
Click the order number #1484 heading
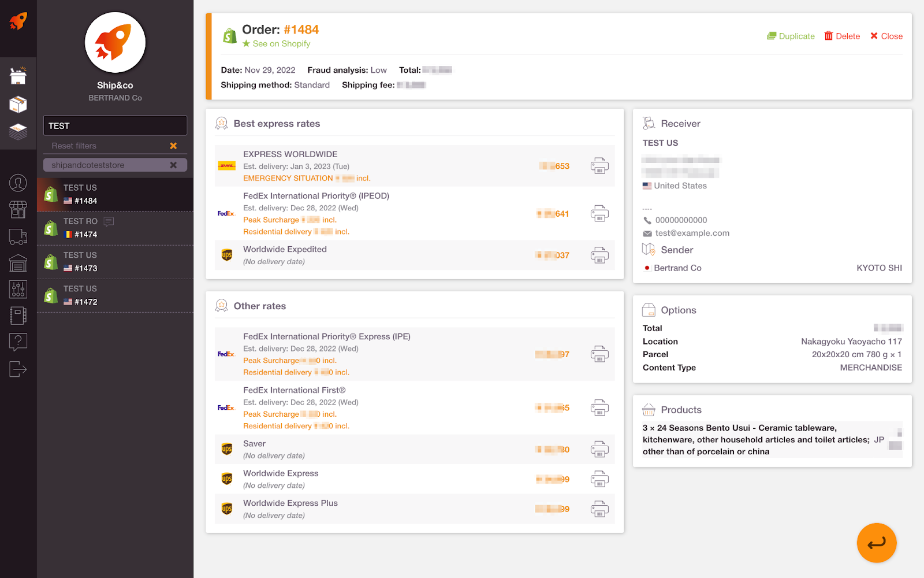[301, 29]
